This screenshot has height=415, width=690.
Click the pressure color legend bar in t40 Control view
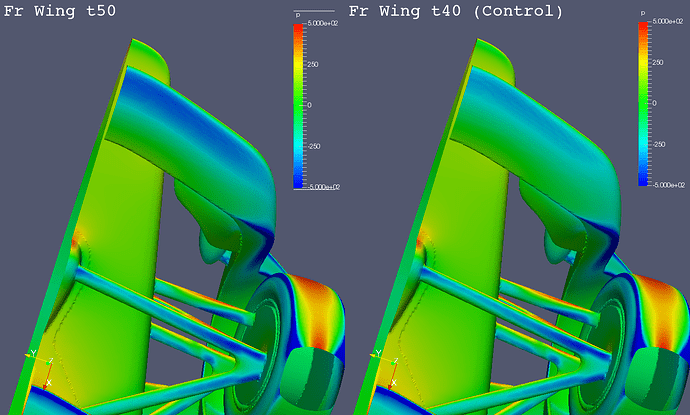(x=643, y=104)
